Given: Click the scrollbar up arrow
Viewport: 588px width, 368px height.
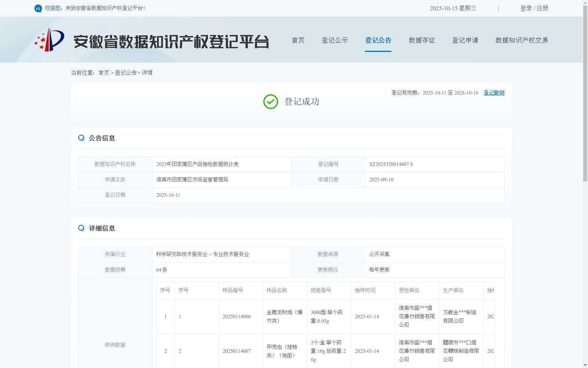Looking at the screenshot, I should point(585,3).
